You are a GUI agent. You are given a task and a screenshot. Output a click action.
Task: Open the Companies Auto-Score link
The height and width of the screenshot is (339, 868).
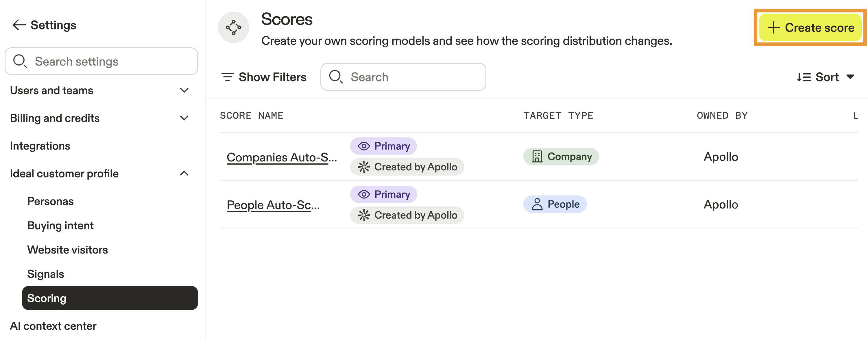(x=282, y=157)
